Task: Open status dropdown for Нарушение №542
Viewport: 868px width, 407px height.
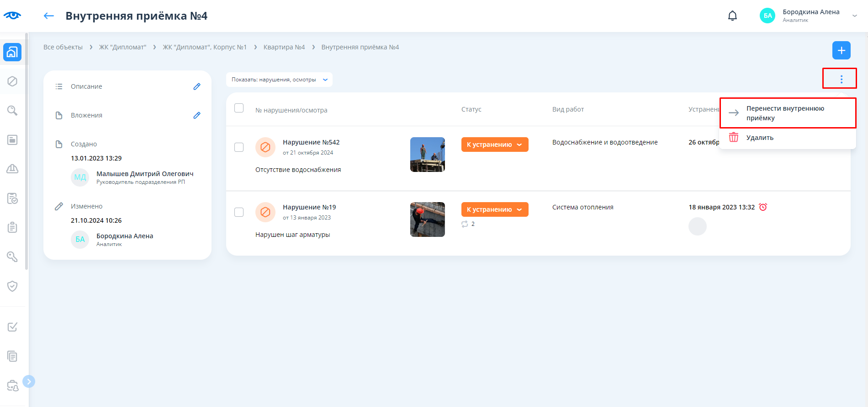Action: 494,145
